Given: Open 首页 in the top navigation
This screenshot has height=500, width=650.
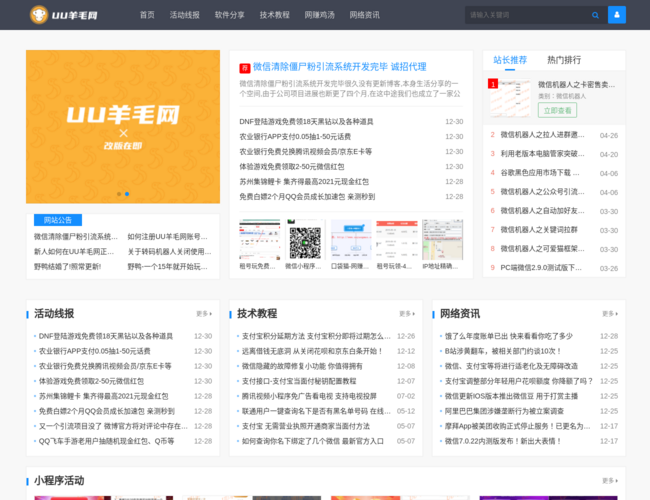Looking at the screenshot, I should point(147,15).
